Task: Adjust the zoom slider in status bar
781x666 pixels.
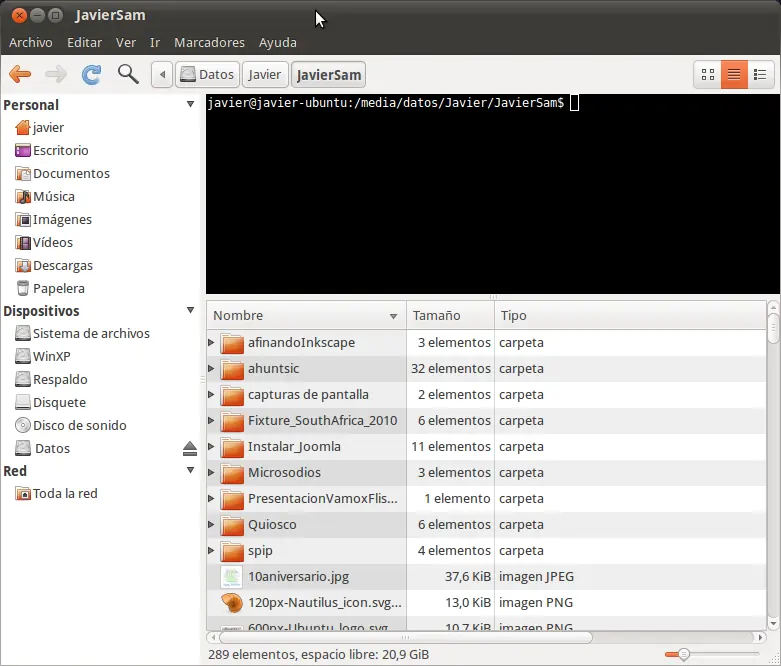Action: (684, 654)
